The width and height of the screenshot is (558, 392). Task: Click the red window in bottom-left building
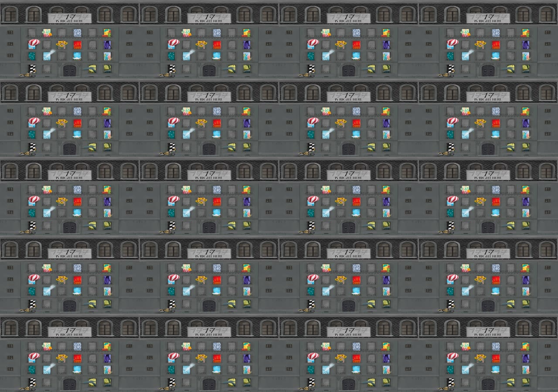click(78, 358)
